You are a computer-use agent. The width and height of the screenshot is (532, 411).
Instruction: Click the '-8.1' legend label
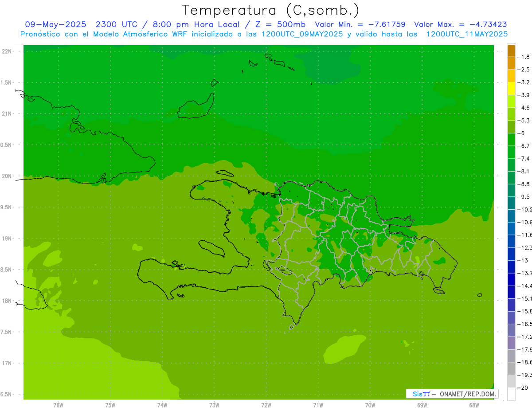point(524,171)
